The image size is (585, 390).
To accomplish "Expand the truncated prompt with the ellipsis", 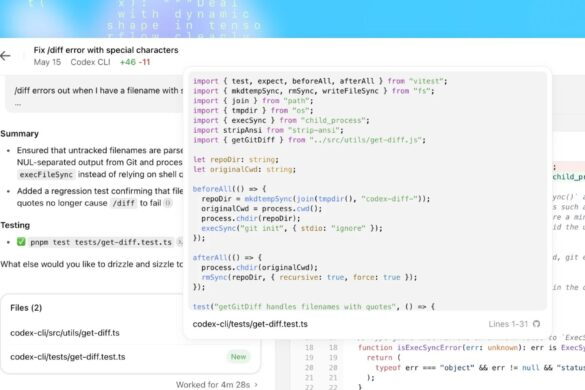I will (x=18, y=104).
